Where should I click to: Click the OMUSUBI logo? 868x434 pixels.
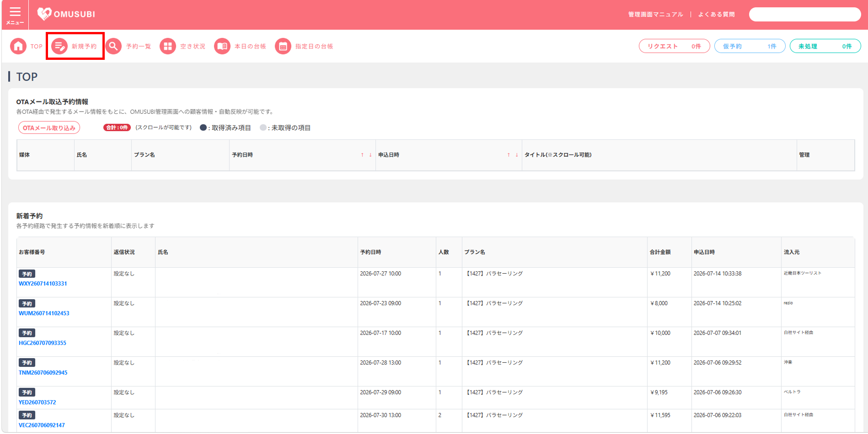[66, 14]
